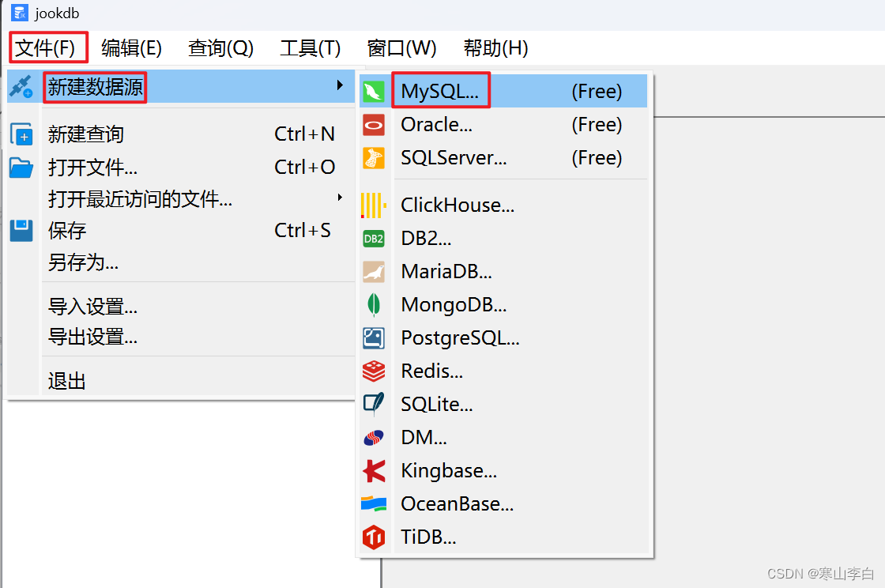Viewport: 885px width, 588px height.
Task: Expand the 新建数据源 submenu arrow
Action: (341, 87)
